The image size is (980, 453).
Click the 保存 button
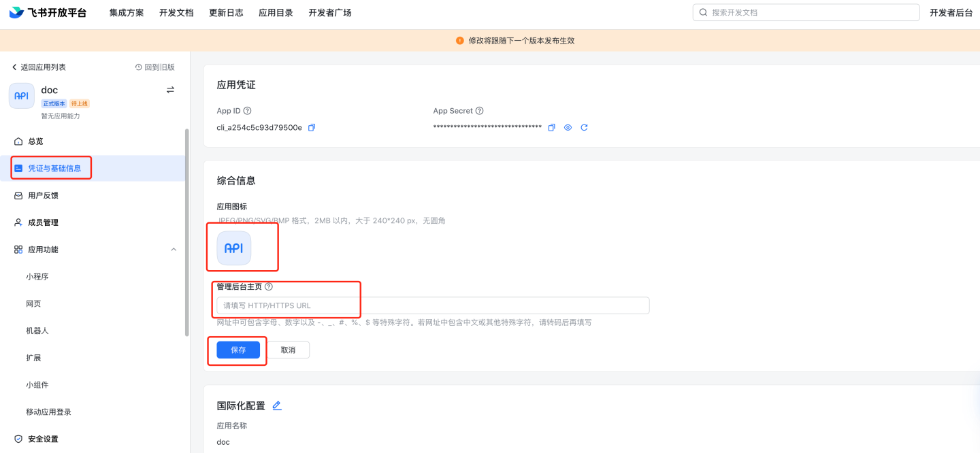[x=238, y=350]
